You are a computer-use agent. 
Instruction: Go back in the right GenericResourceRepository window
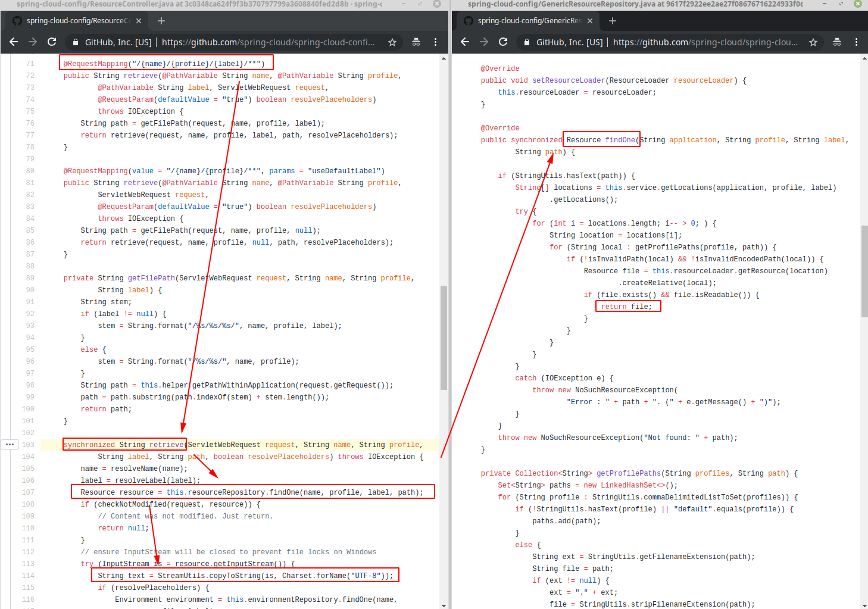coord(465,42)
